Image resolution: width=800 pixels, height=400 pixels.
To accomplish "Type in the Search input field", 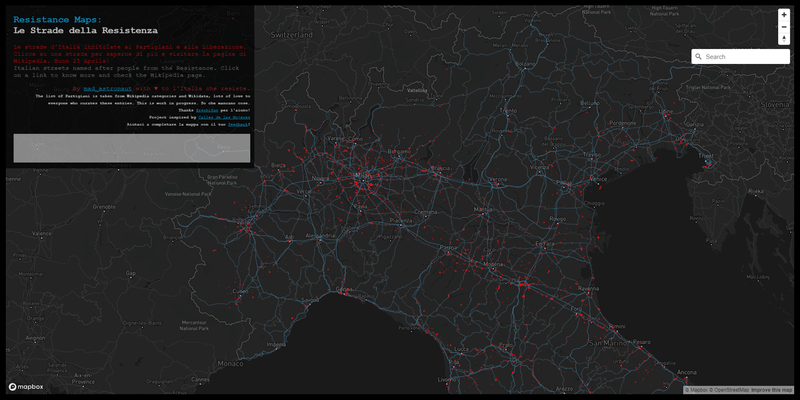I will [745, 57].
